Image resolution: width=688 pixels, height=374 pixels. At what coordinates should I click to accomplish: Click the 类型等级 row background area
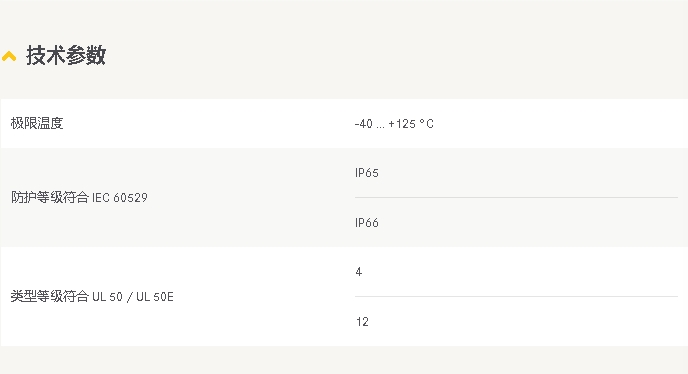pos(344,296)
